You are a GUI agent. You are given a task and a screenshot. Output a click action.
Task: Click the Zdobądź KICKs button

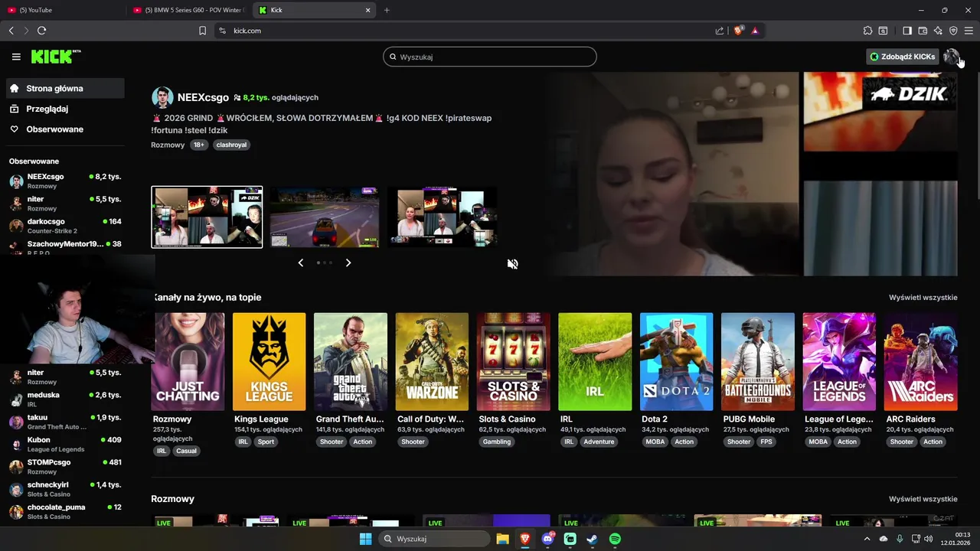902,57
